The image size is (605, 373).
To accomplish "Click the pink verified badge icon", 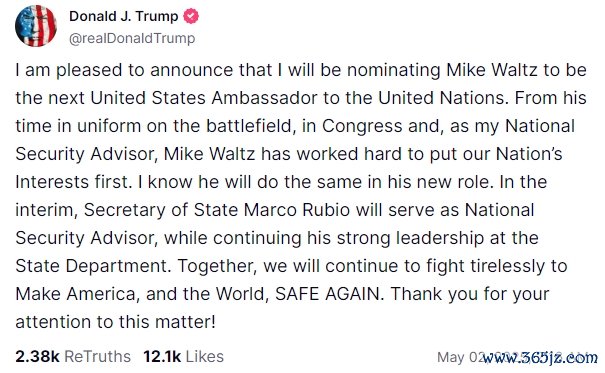I will pos(191,16).
